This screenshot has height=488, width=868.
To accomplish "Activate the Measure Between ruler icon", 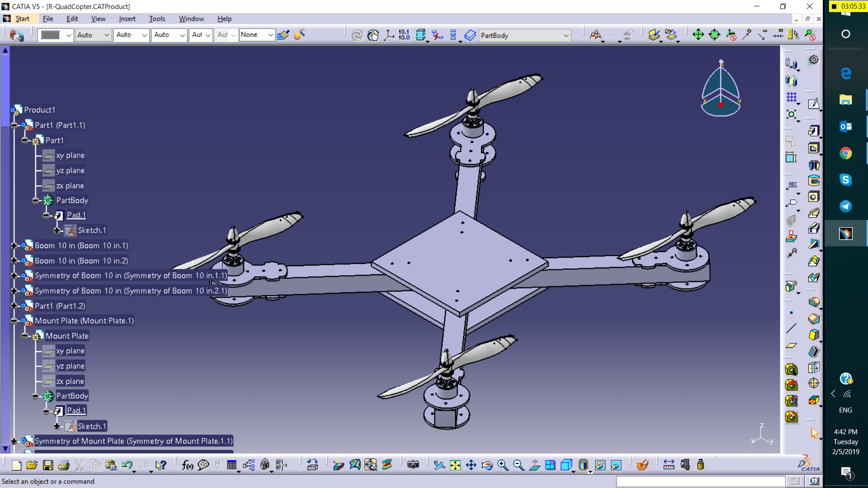I will pyautogui.click(x=669, y=465).
